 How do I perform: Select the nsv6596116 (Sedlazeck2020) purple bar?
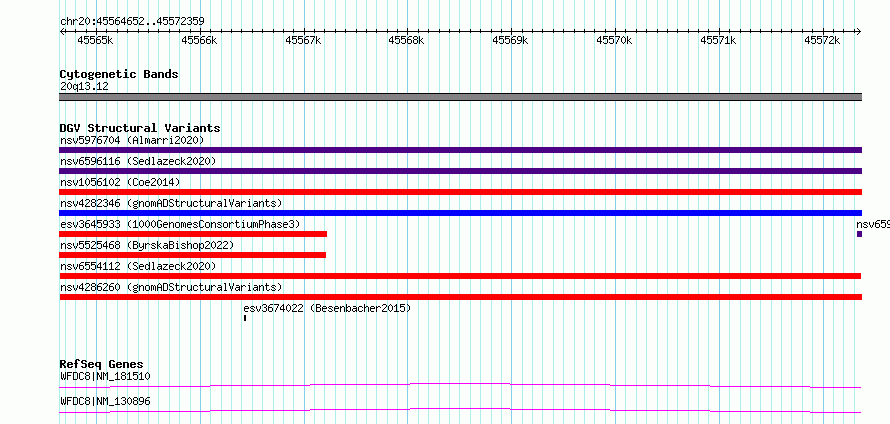point(460,171)
